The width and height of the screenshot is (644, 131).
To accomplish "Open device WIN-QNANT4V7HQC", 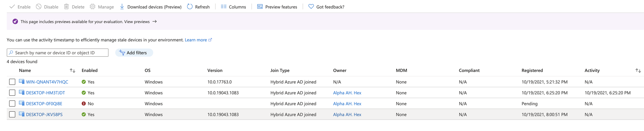I will (x=47, y=82).
